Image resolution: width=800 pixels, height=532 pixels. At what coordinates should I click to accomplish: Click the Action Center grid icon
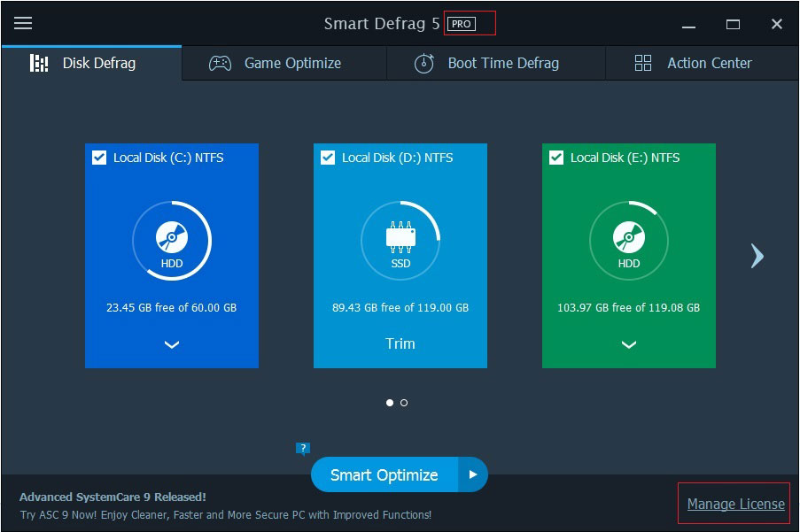click(643, 63)
